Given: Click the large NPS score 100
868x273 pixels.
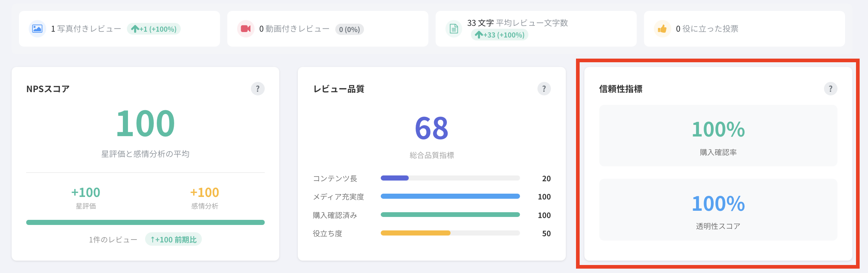Looking at the screenshot, I should [145, 124].
